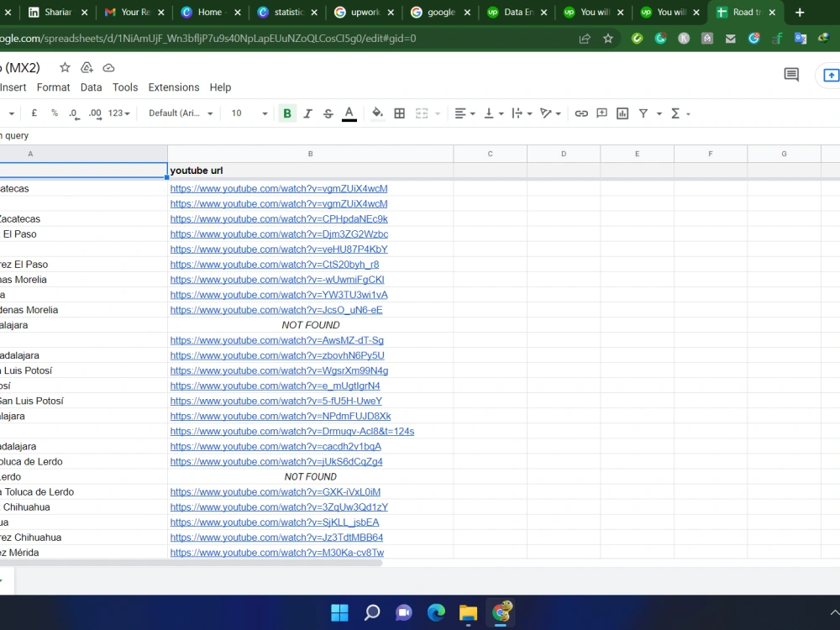Star this spreadsheet document
The height and width of the screenshot is (630, 840).
coord(65,67)
